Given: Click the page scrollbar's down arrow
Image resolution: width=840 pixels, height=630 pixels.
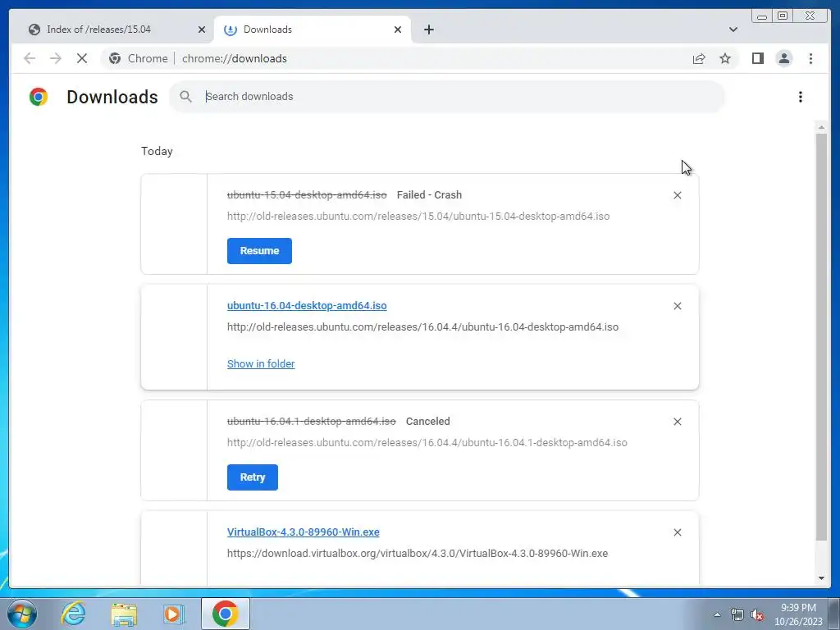Looking at the screenshot, I should tap(821, 578).
